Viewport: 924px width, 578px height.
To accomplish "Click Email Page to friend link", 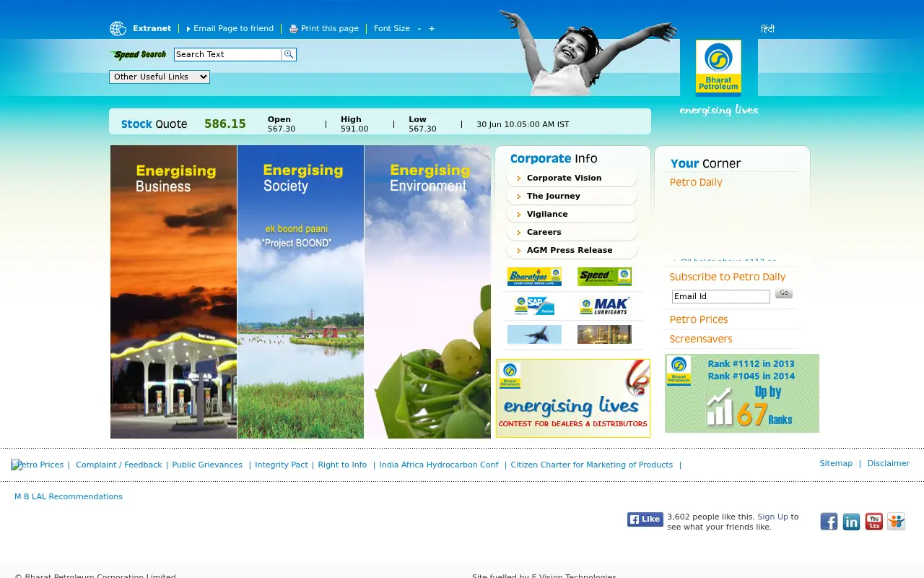I will [233, 29].
